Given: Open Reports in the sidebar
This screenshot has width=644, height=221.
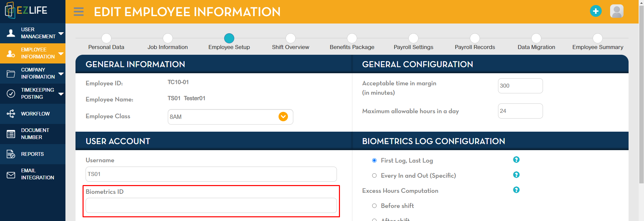Looking at the screenshot, I should (x=33, y=154).
